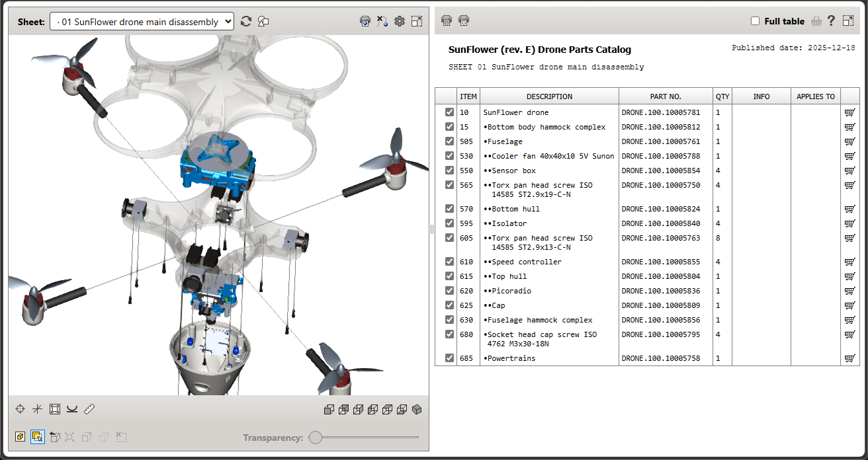This screenshot has width=868, height=460.
Task: Open the 3D viewer settings gear
Action: pyautogui.click(x=399, y=21)
